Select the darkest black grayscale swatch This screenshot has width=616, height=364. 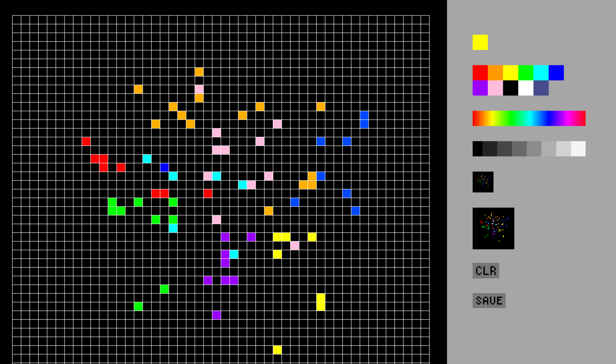477,149
